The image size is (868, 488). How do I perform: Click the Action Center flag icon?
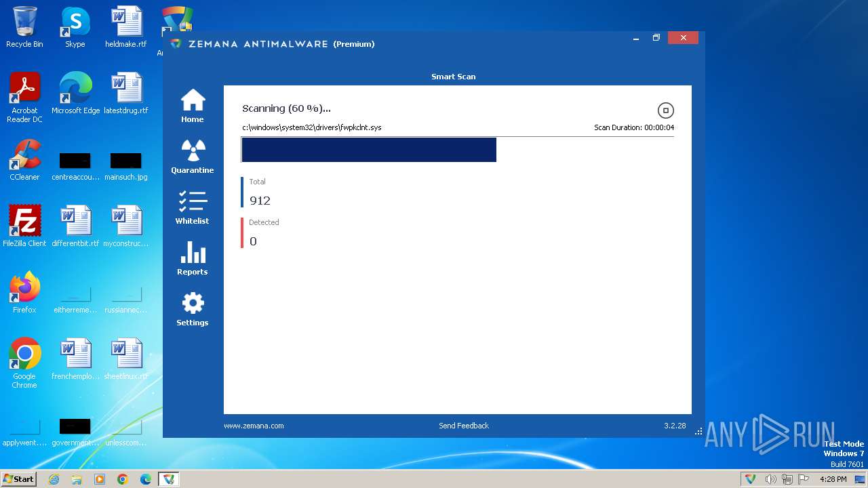click(x=804, y=479)
